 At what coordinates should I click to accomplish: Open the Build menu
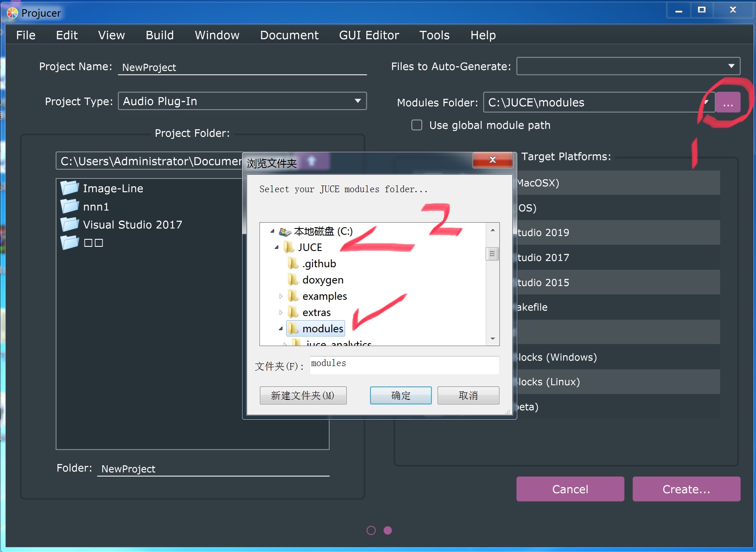[159, 35]
